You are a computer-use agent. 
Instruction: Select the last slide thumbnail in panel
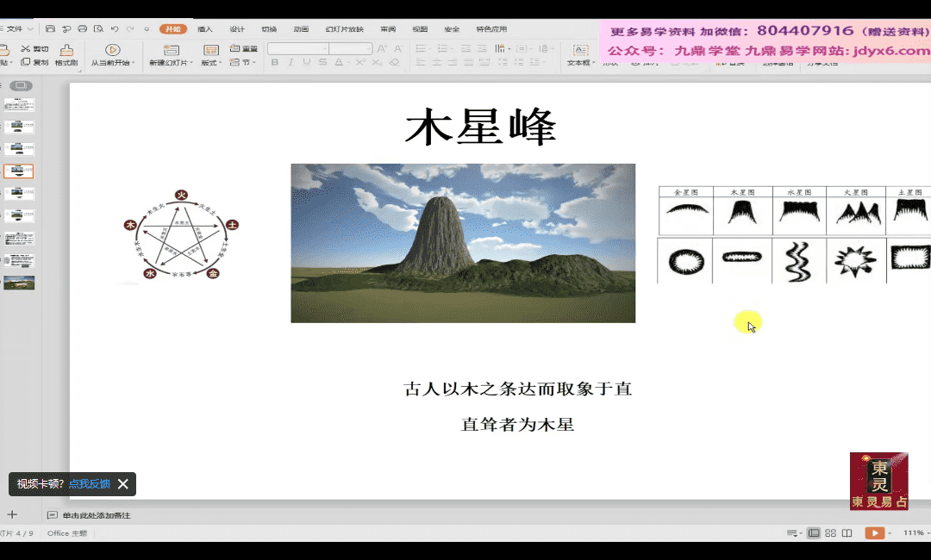[x=19, y=283]
